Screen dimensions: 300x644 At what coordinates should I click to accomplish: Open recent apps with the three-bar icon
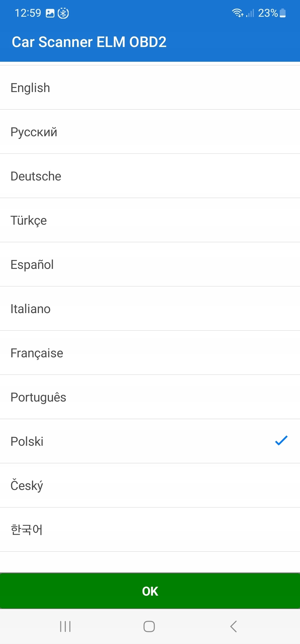pyautogui.click(x=65, y=626)
